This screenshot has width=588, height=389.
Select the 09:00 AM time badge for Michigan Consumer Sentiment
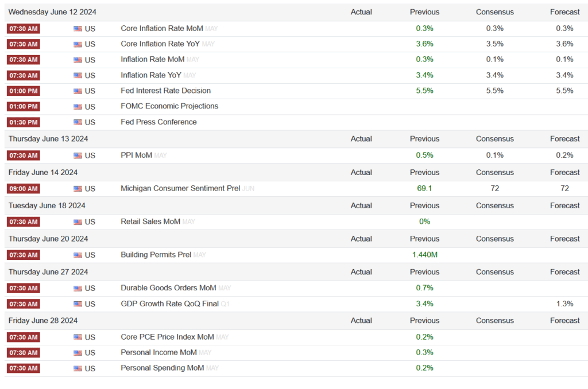coord(24,189)
